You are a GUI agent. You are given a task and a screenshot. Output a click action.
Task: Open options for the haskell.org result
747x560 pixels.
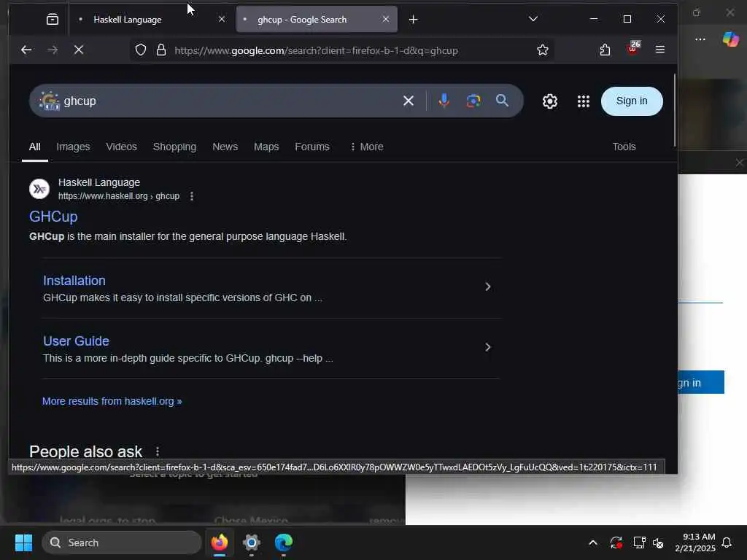(192, 196)
